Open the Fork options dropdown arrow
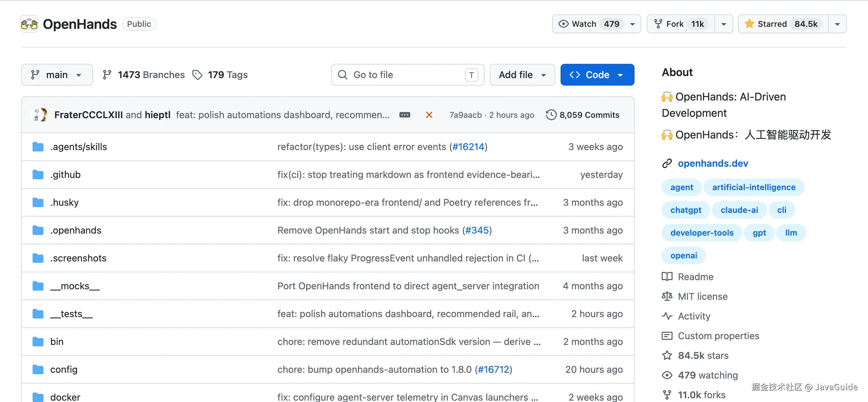 pyautogui.click(x=724, y=24)
